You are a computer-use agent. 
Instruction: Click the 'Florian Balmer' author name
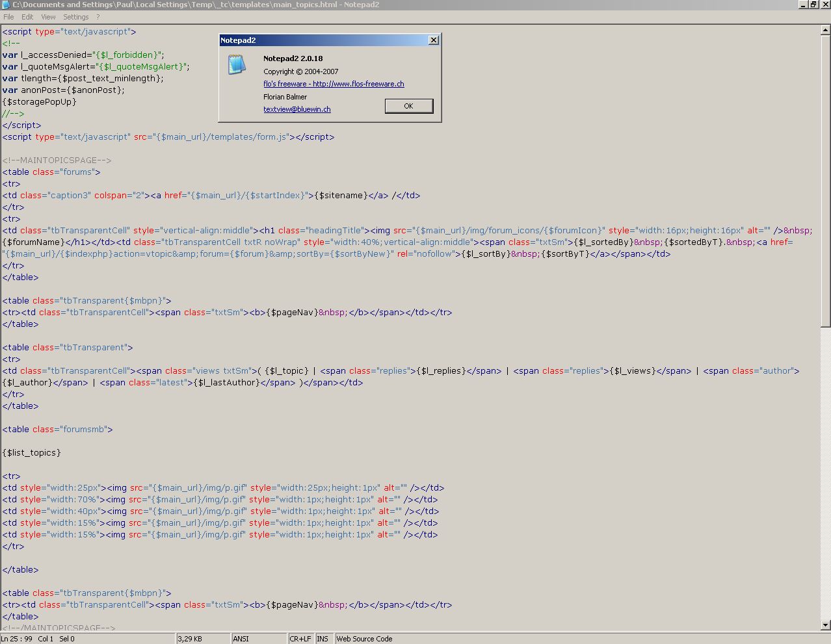pyautogui.click(x=285, y=97)
